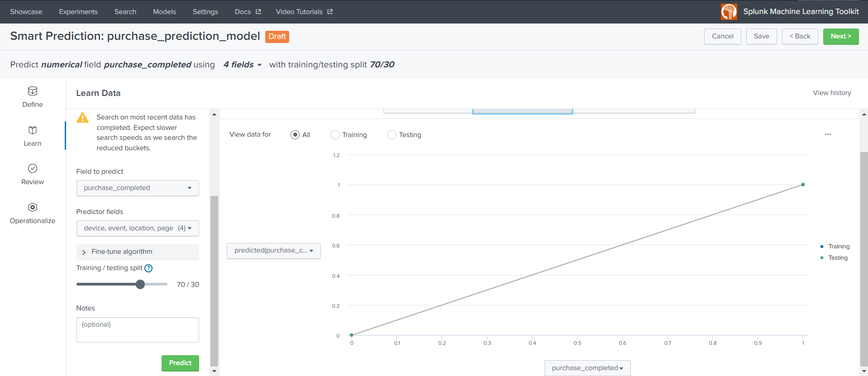Open the Operationalize gear icon
Image resolution: width=868 pixels, height=376 pixels.
(x=33, y=207)
